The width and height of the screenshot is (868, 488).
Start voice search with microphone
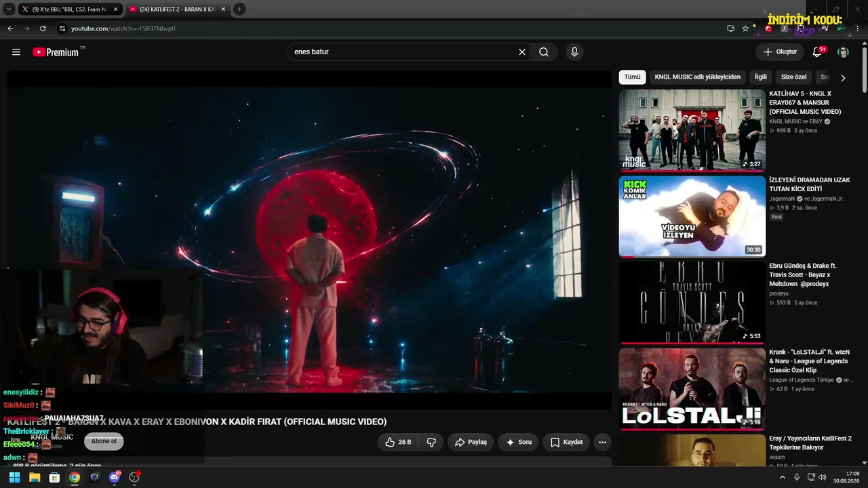(x=574, y=52)
